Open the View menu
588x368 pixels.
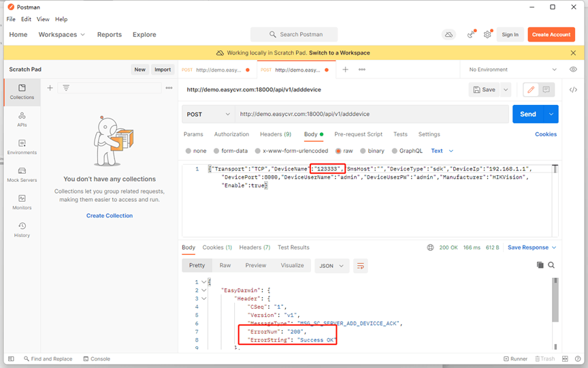tap(43, 19)
